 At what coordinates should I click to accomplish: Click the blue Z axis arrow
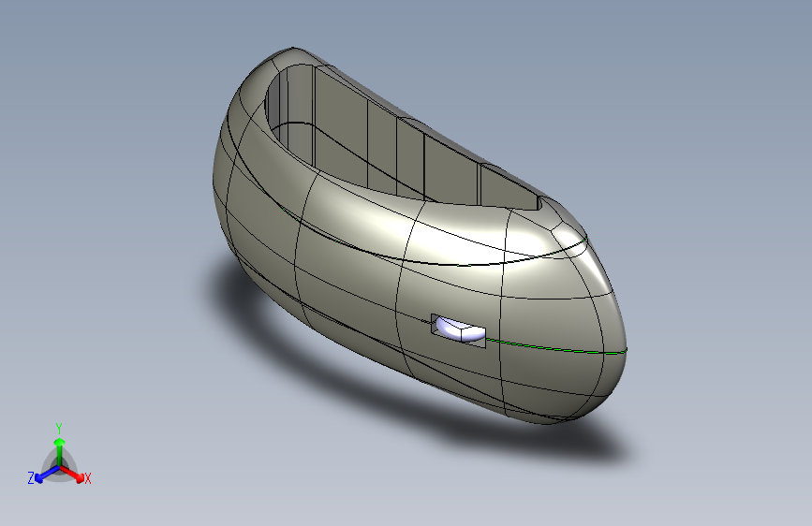tap(47, 474)
